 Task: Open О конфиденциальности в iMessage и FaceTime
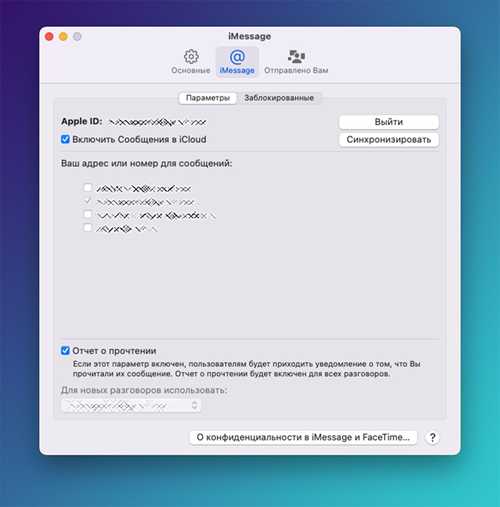(x=303, y=437)
